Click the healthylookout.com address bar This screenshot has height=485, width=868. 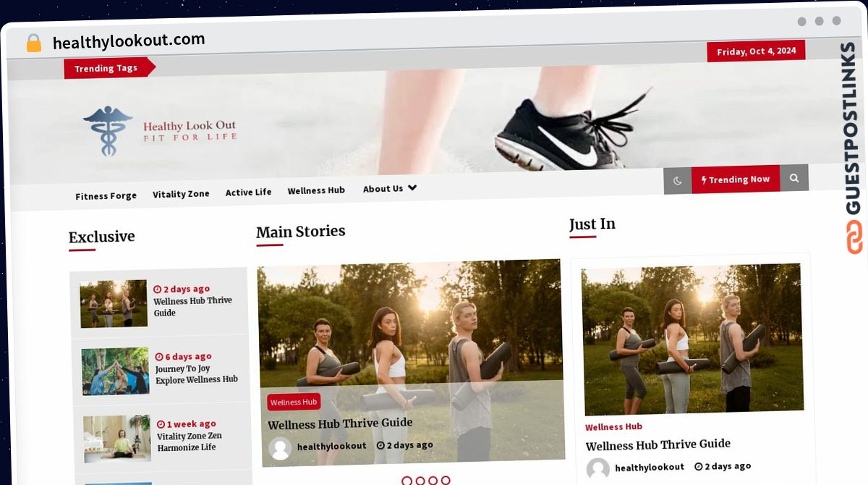129,41
